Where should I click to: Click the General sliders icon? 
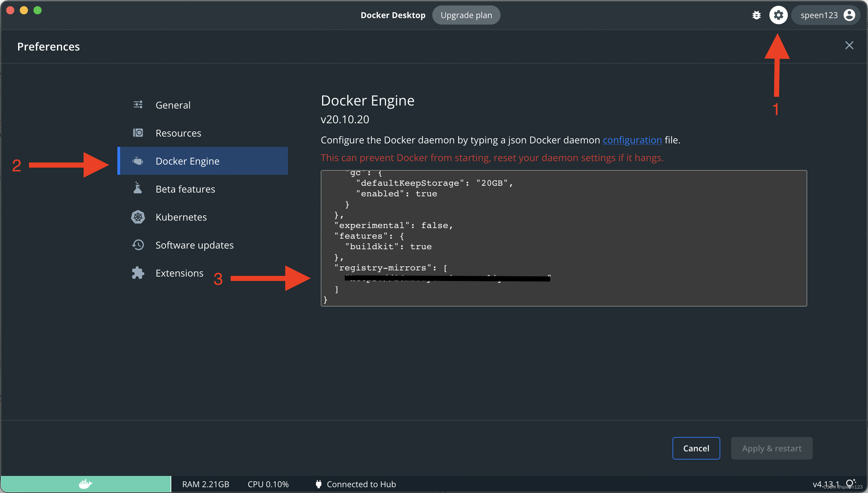click(138, 104)
